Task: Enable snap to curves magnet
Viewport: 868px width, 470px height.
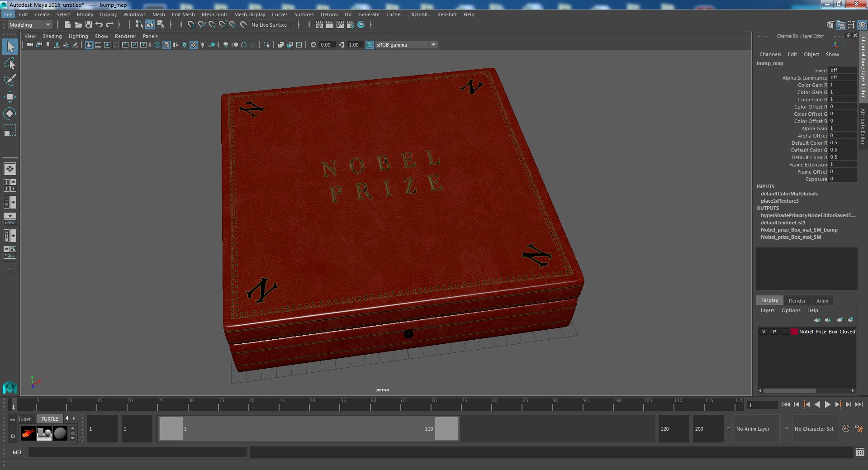Action: pos(202,25)
